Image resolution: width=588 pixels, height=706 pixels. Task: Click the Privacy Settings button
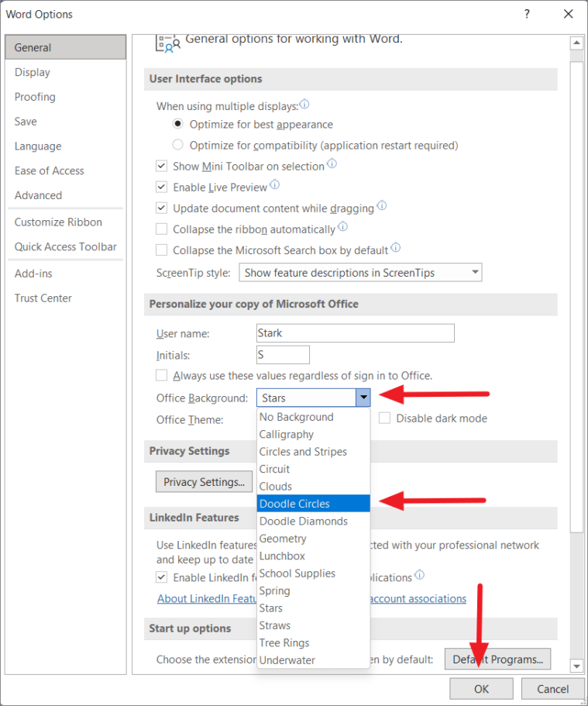click(x=204, y=481)
